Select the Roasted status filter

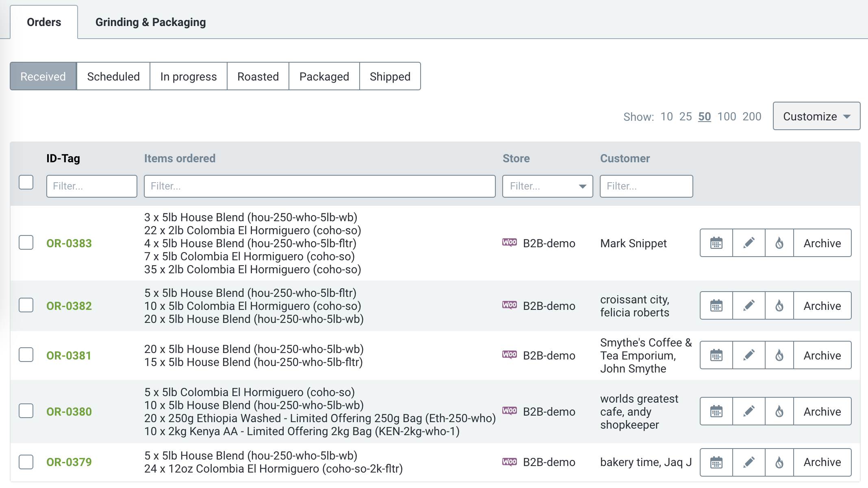(258, 76)
